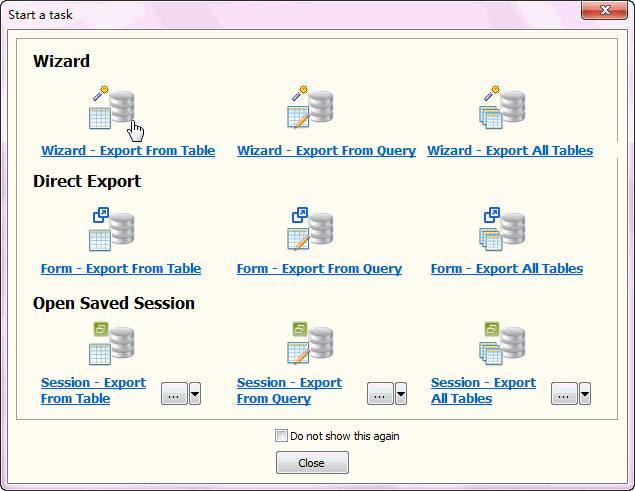Enable Do not show this again checkbox
The image size is (635, 491).
click(x=281, y=436)
